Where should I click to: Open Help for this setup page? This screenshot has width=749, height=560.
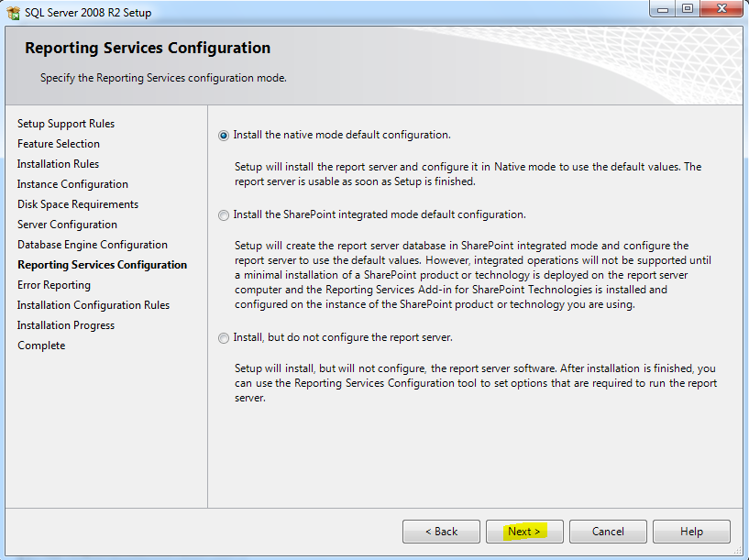pos(691,532)
